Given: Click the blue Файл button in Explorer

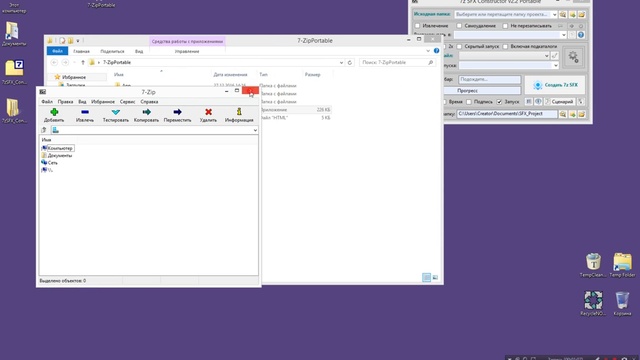Looking at the screenshot, I should pyautogui.click(x=57, y=51).
